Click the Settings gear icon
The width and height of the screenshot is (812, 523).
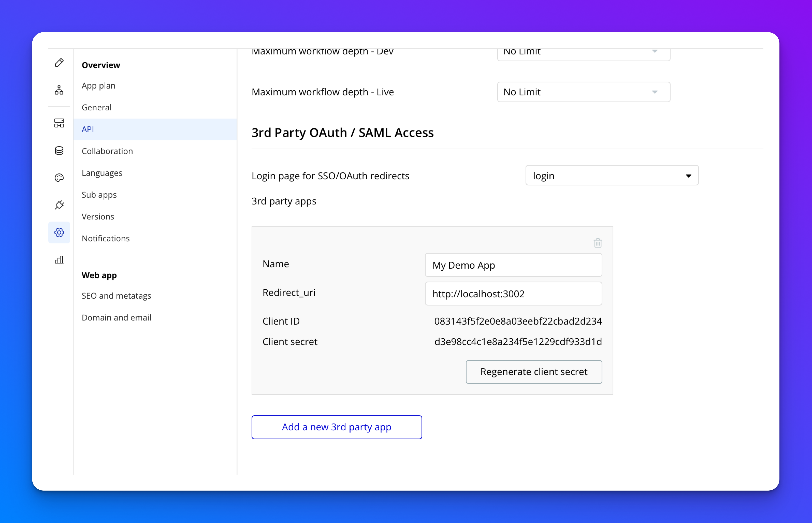[x=59, y=233]
